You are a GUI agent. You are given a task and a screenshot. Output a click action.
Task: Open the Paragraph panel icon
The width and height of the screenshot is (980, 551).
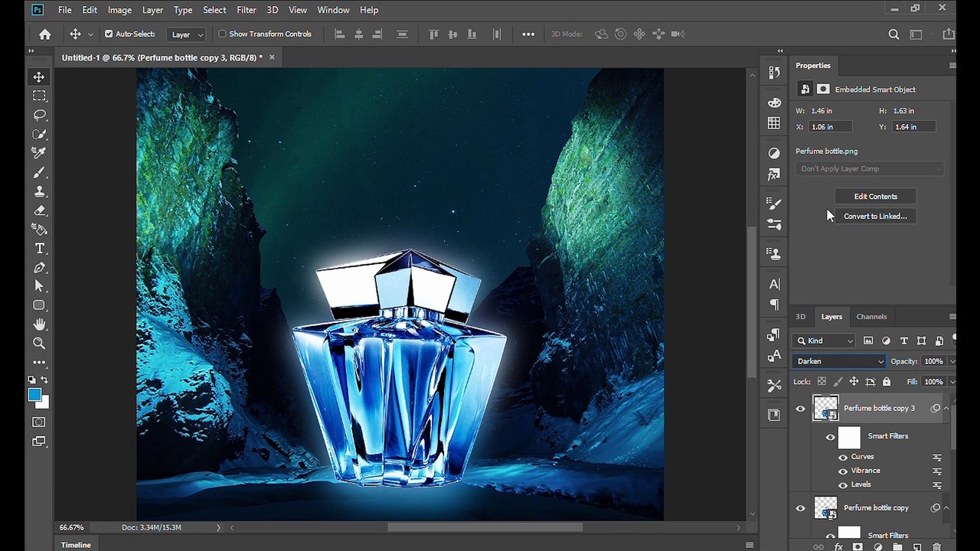click(774, 305)
